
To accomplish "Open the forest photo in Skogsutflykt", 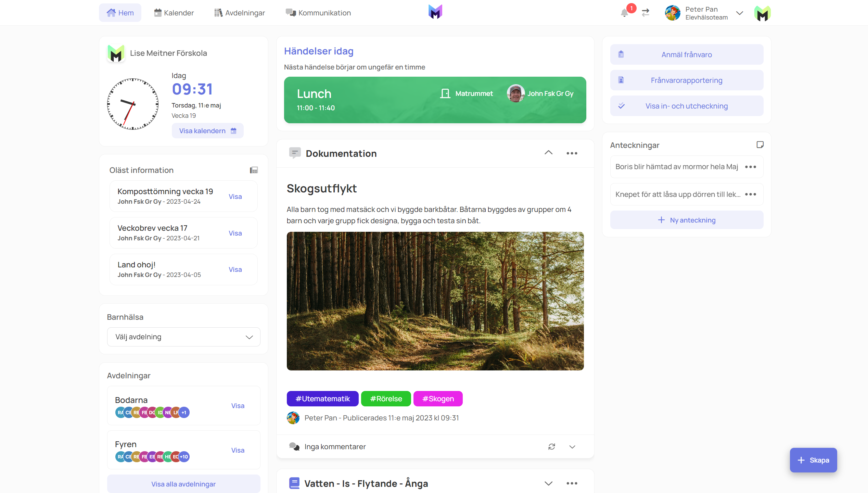I will point(435,301).
